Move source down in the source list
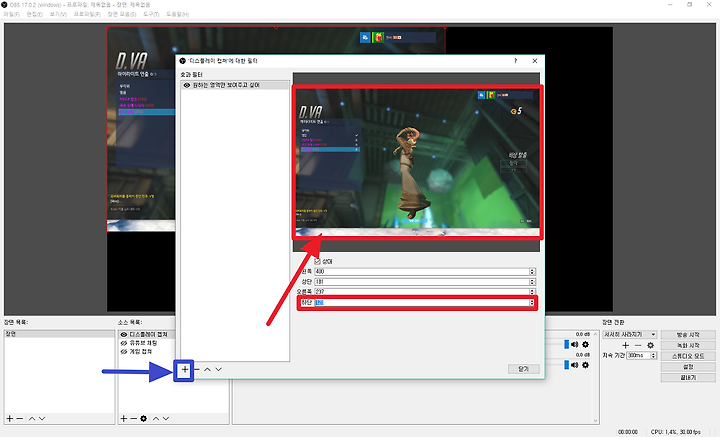Viewport: 720px width, 437px height. [166, 419]
